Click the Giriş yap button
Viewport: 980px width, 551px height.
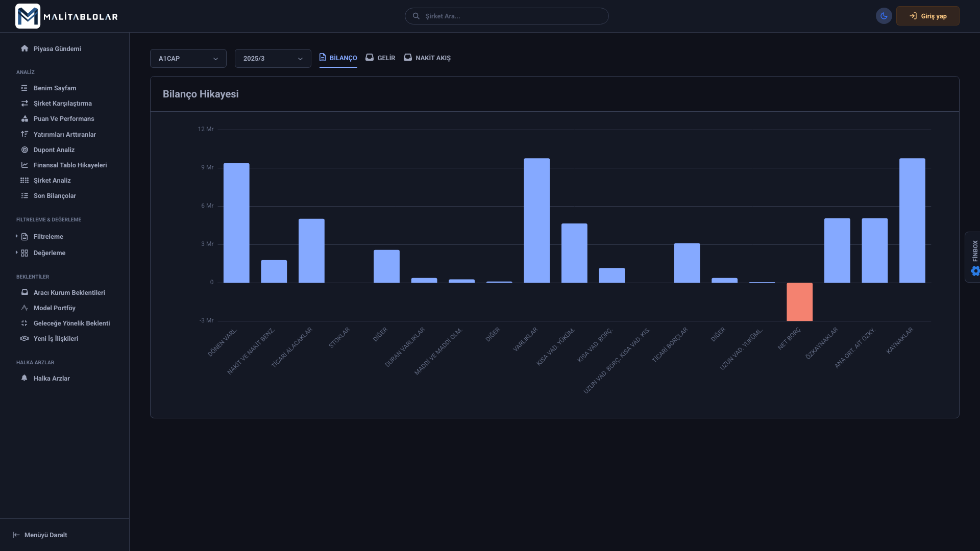(927, 16)
